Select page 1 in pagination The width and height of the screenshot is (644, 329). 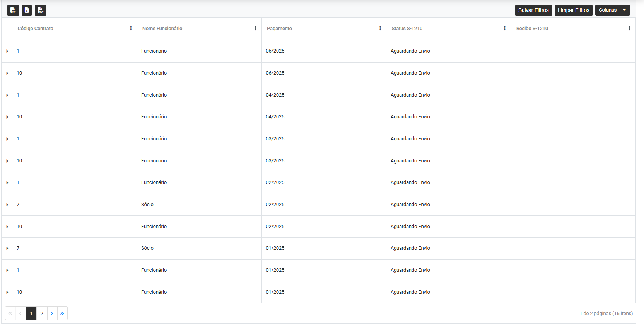click(31, 313)
